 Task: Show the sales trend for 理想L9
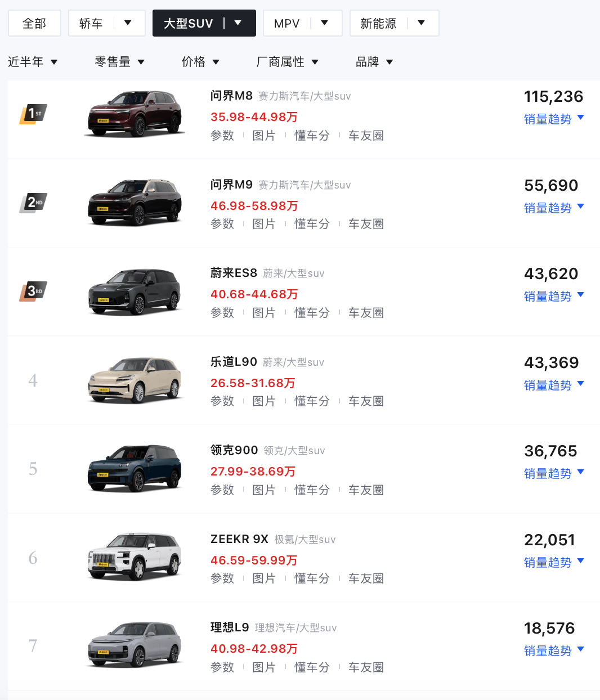point(554,650)
